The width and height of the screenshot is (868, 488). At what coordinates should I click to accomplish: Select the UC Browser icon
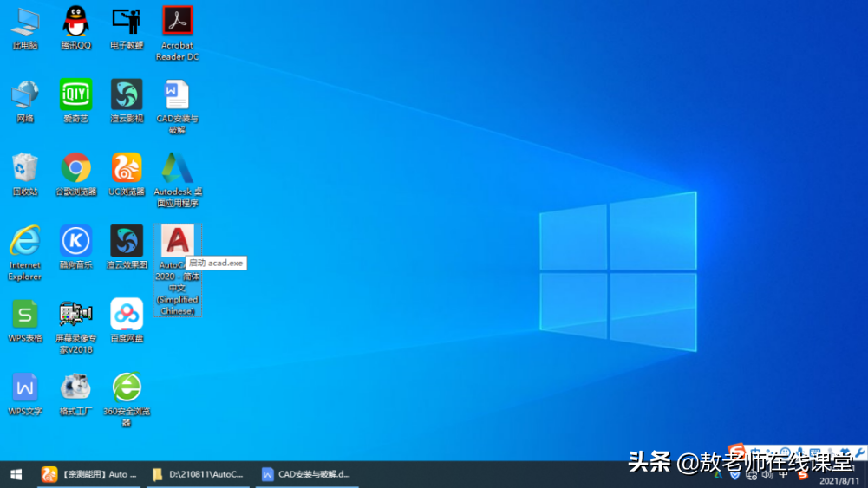(x=127, y=168)
